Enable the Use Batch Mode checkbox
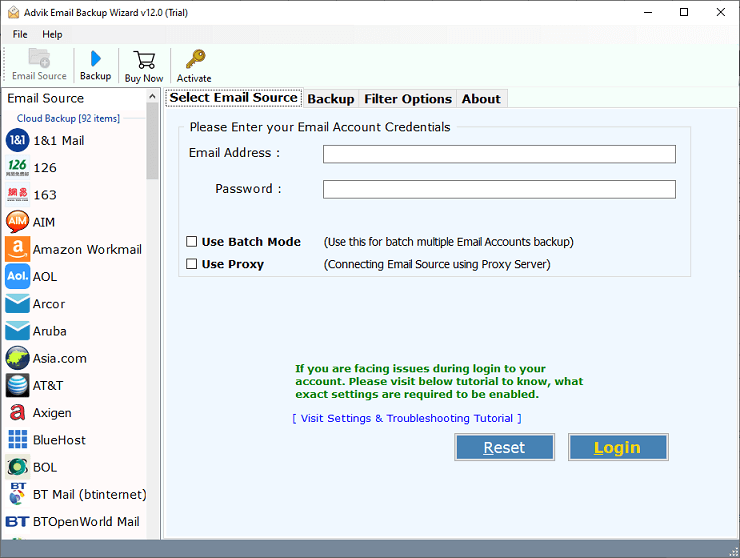The image size is (740, 558). coord(192,242)
